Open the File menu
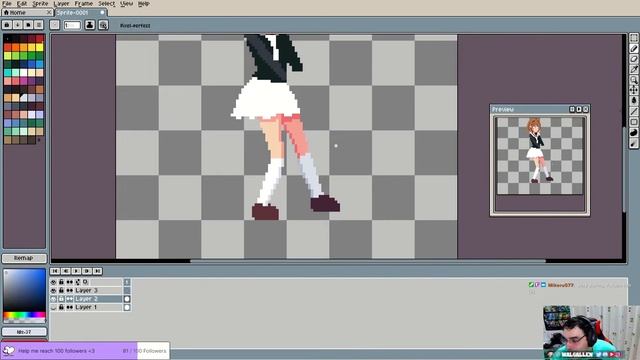This screenshot has height=360, width=640. coord(7,4)
